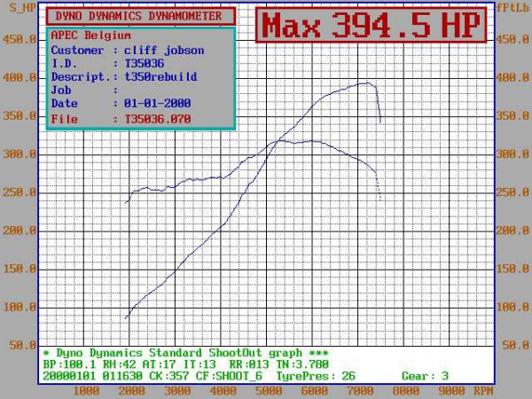Click the ftLb right axis heading

513,7
